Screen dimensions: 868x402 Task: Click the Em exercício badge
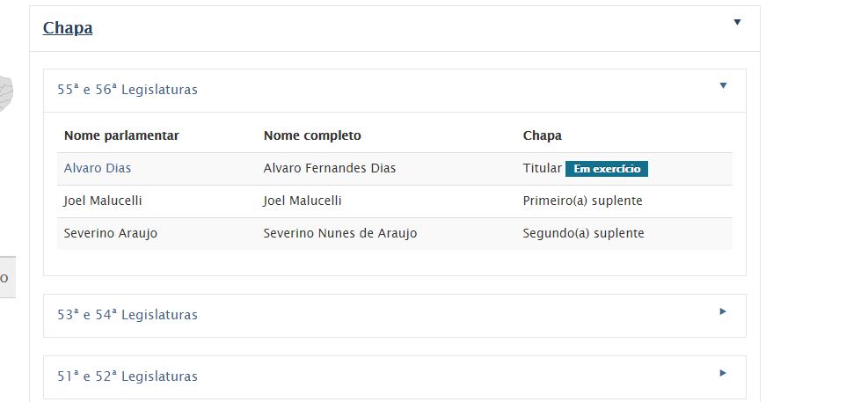tap(606, 169)
